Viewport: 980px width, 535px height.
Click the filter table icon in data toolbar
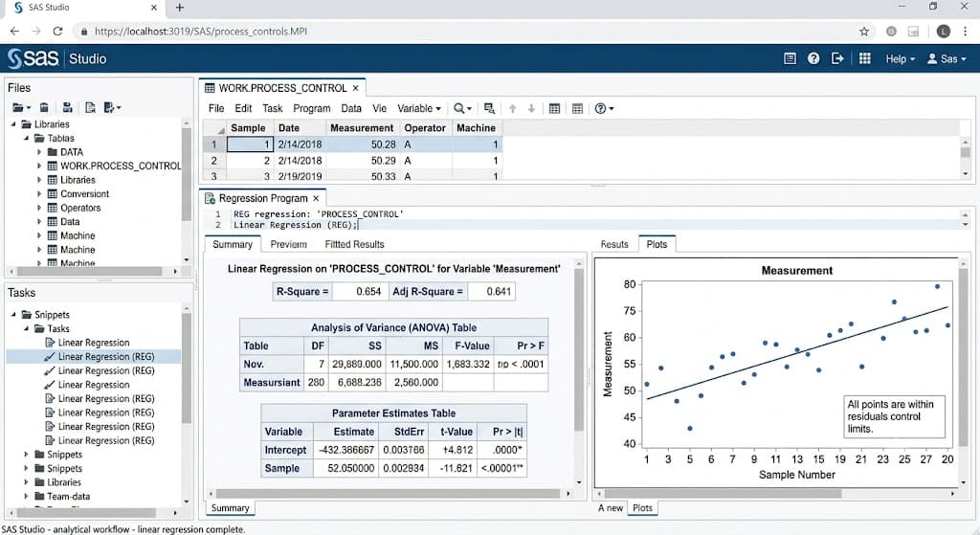tap(489, 108)
